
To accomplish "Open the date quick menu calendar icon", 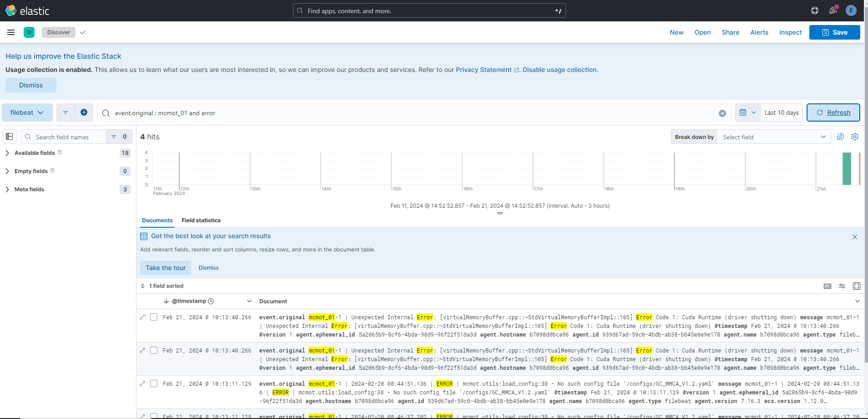I will point(747,112).
